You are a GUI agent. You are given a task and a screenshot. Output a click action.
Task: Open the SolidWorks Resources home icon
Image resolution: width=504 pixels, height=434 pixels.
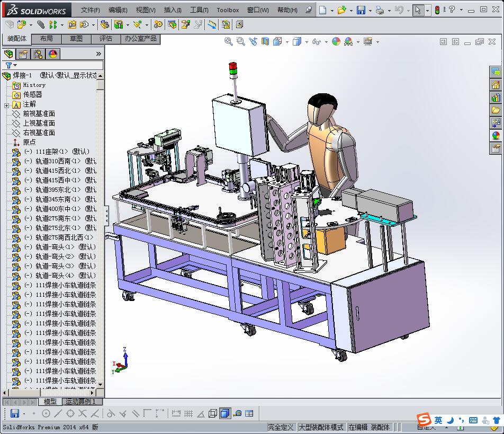496,85
